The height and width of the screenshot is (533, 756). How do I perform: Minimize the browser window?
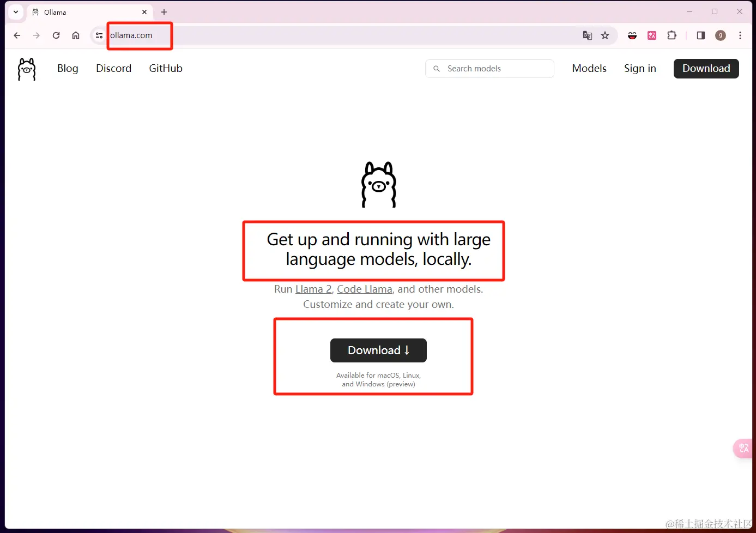[x=690, y=11]
